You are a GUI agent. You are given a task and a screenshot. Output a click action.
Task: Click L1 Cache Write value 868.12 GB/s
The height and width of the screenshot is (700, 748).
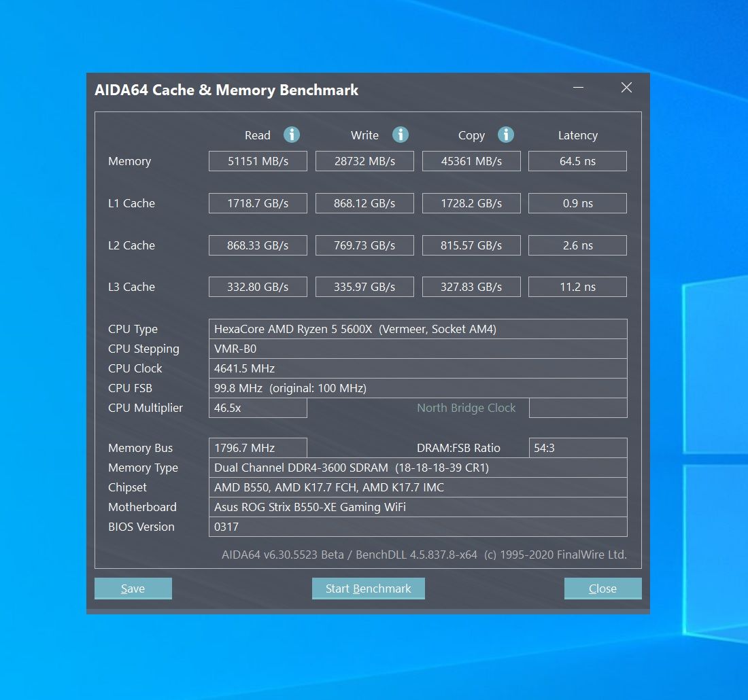[364, 203]
